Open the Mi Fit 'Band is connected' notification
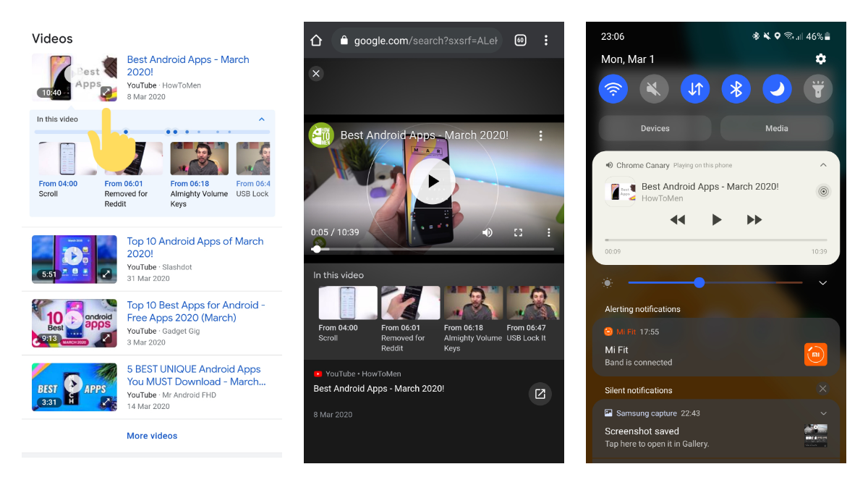The width and height of the screenshot is (868, 485). 716,347
